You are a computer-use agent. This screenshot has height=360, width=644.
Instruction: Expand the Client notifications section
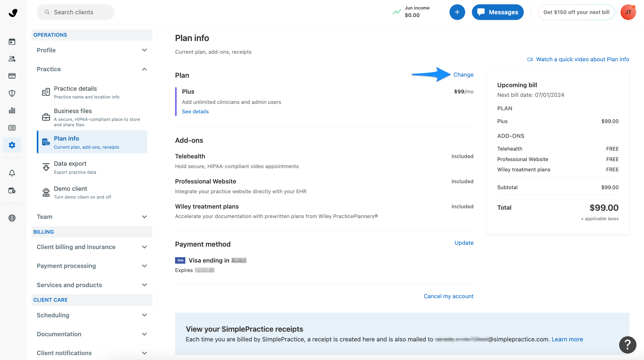point(92,353)
